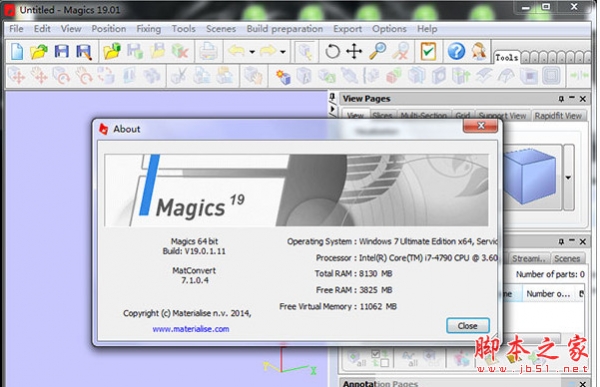Screen dimensions: 600x387
Task: Create a new project with the blank page icon
Action: point(16,52)
